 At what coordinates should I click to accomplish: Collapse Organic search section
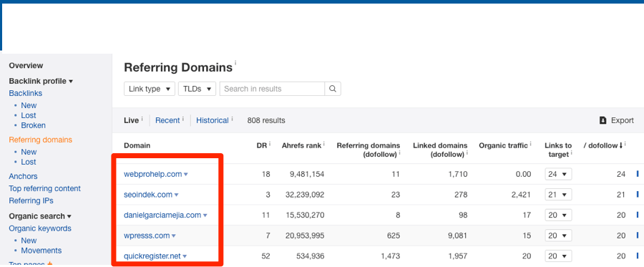click(x=40, y=216)
